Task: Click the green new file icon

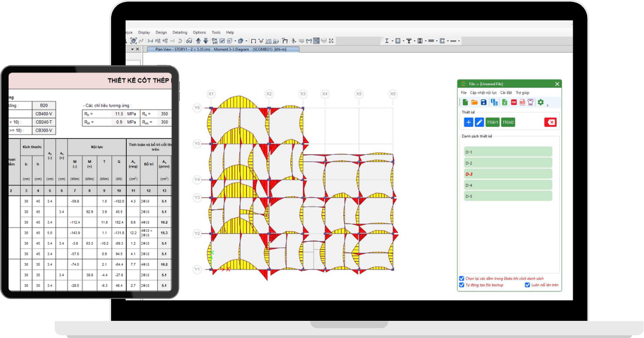Action: click(x=465, y=102)
